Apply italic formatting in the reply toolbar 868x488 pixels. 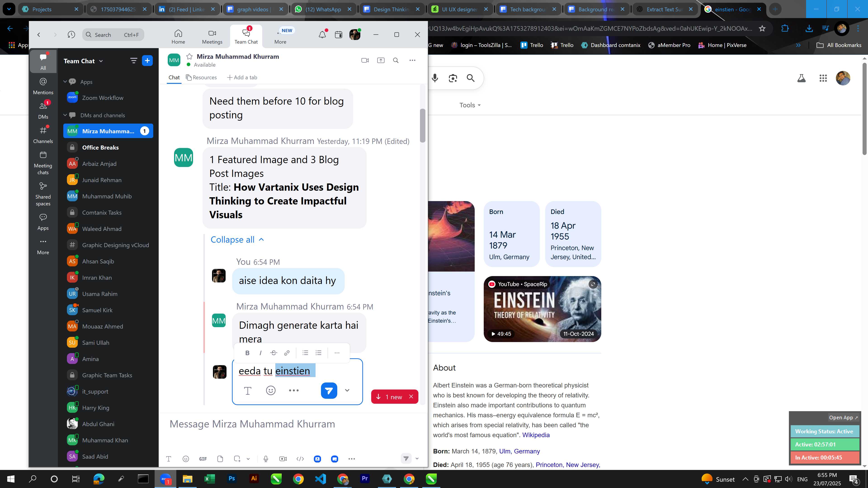point(260,353)
